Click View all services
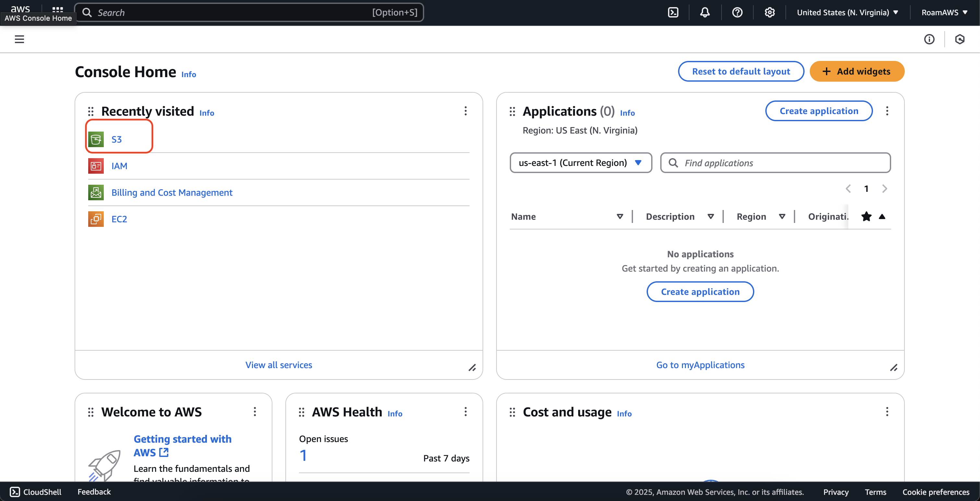980x501 pixels. click(279, 365)
